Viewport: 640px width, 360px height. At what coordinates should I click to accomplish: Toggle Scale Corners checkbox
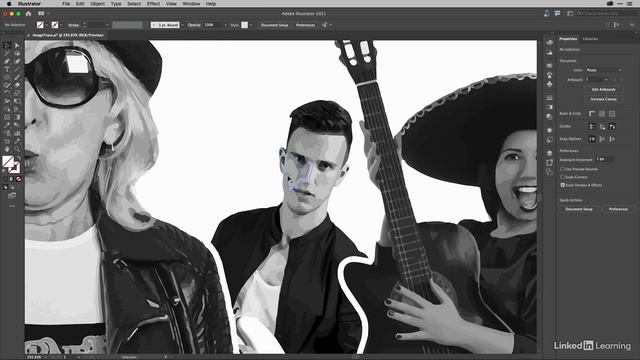[562, 177]
